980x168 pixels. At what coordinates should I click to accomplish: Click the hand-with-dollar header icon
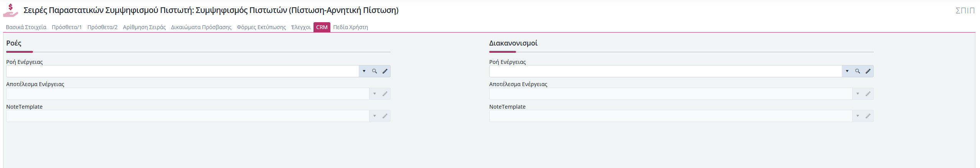[x=10, y=10]
